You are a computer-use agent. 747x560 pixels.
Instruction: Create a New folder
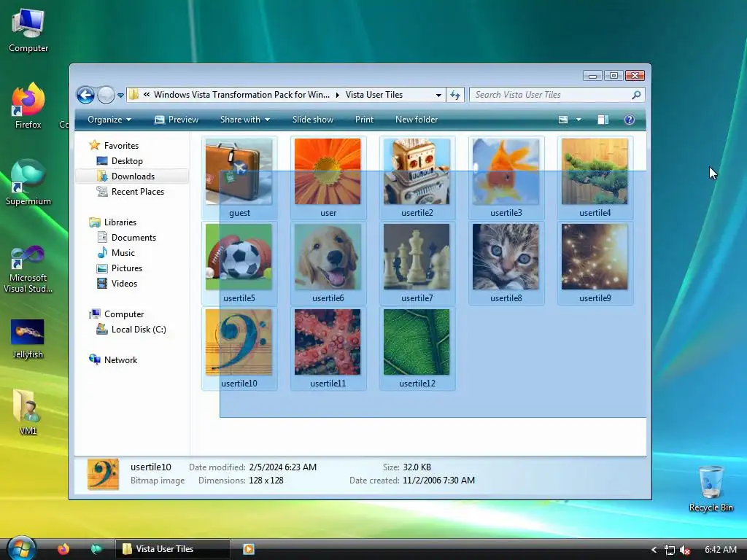click(417, 120)
